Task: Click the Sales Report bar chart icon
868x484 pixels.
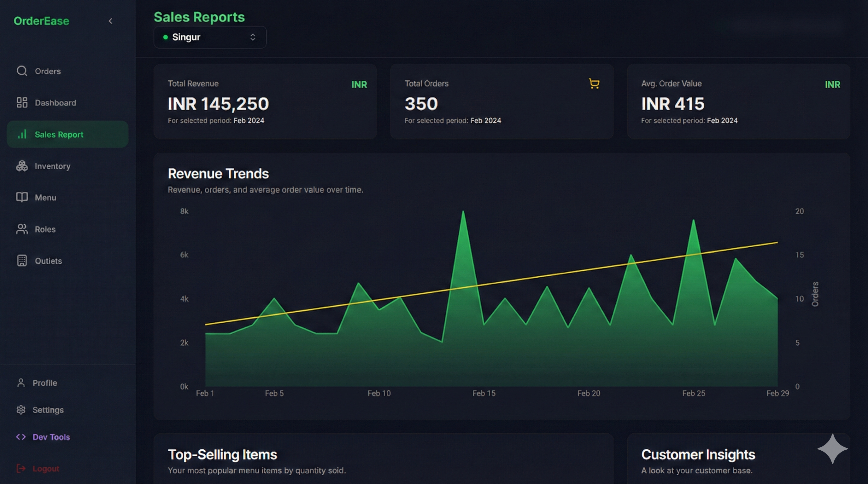Action: [x=22, y=134]
